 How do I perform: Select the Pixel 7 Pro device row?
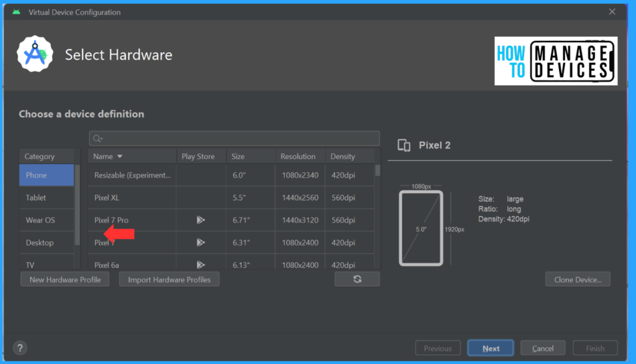231,220
